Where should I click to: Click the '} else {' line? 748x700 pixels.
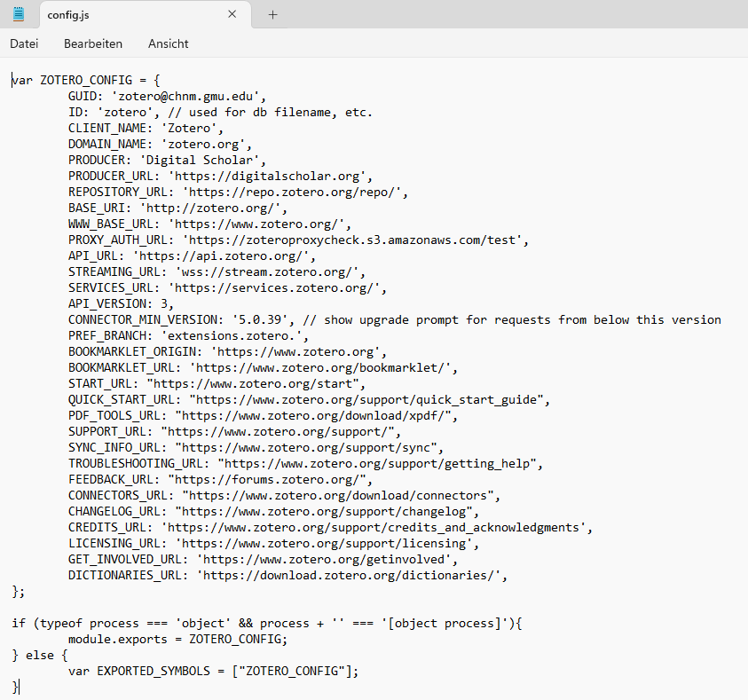[x=40, y=656]
